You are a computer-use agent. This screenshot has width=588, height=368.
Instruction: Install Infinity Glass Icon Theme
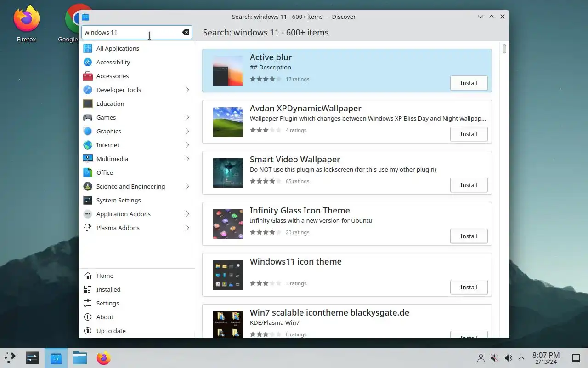click(469, 236)
